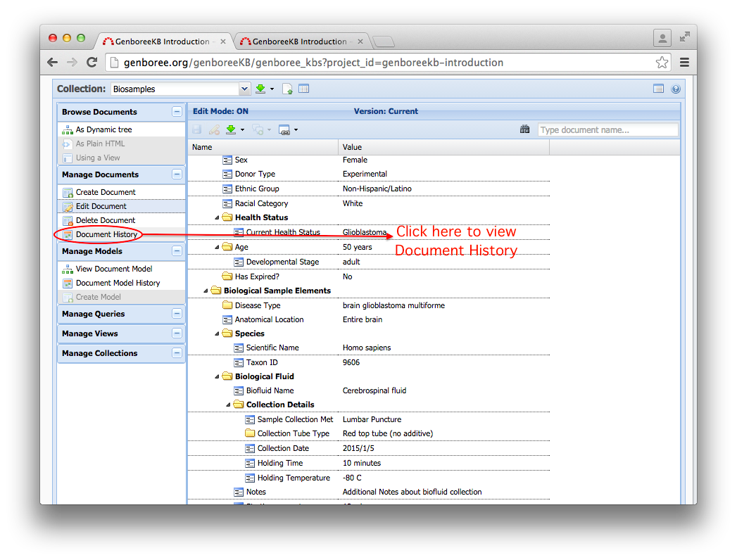This screenshot has width=737, height=560.
Task: Open the help question mark icon
Action: pyautogui.click(x=676, y=89)
